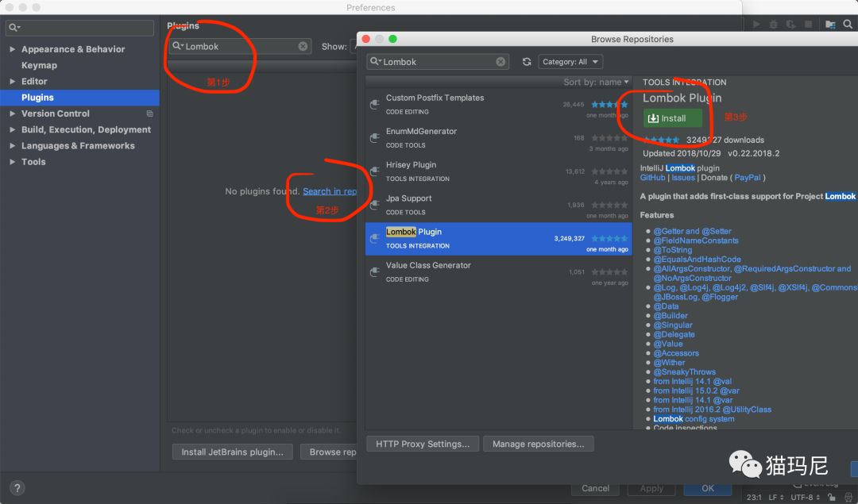Screen dimensions: 858x504
Task: Click the Jpa Support plugin icon
Action: 374,205
